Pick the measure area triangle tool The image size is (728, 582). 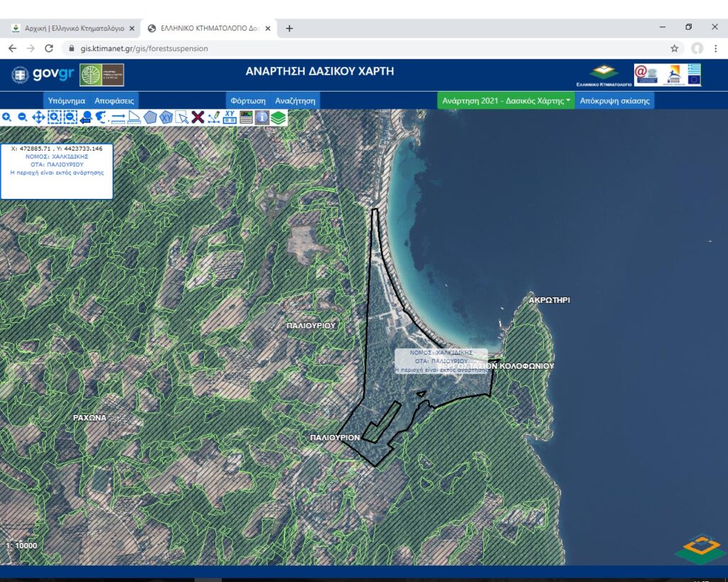coord(134,117)
